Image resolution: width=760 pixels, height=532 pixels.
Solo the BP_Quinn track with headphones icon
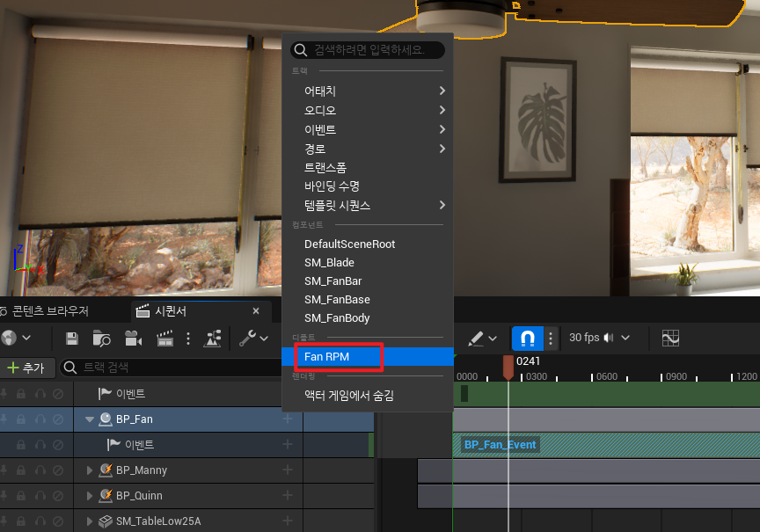[40, 496]
